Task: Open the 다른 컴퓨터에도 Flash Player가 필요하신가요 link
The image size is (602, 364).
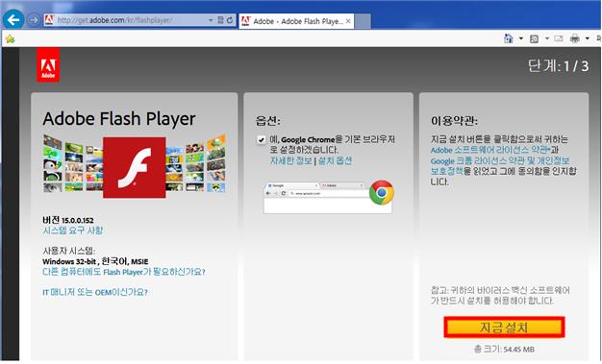Action: pyautogui.click(x=124, y=272)
